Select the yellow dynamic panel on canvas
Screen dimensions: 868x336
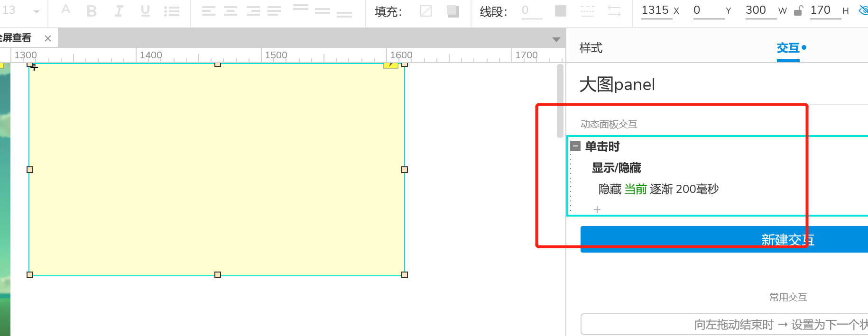coord(217,170)
